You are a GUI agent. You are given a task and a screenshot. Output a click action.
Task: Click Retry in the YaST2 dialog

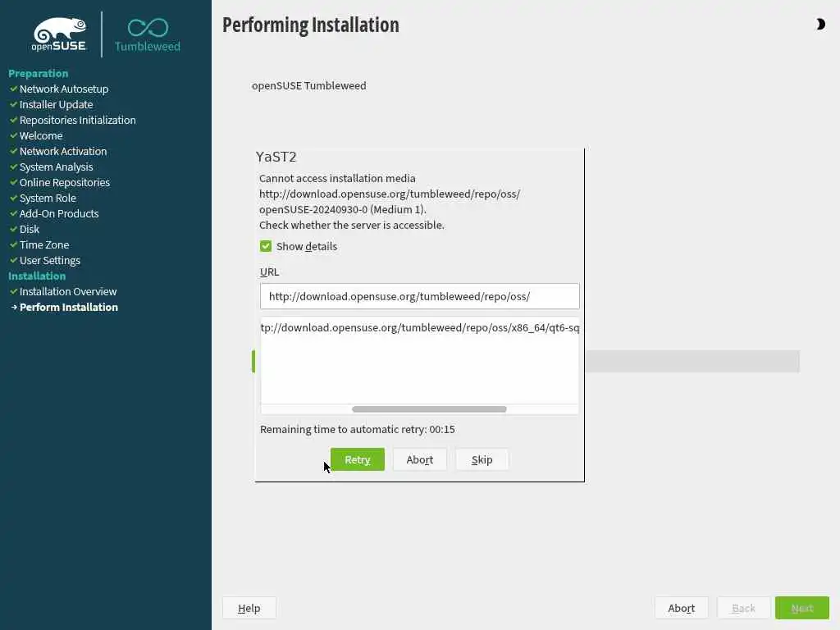[x=358, y=459]
